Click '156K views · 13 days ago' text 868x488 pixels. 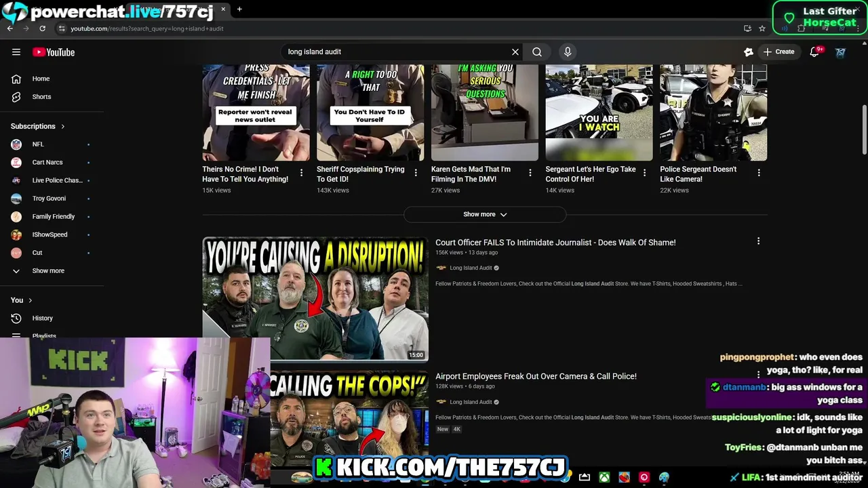tap(467, 253)
